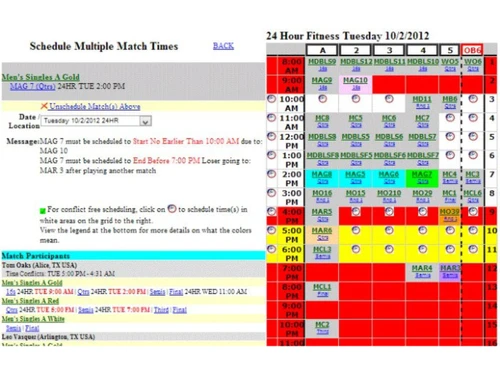Schedule court OB6 at 12:00 PM via clock icon

[x=473, y=136]
